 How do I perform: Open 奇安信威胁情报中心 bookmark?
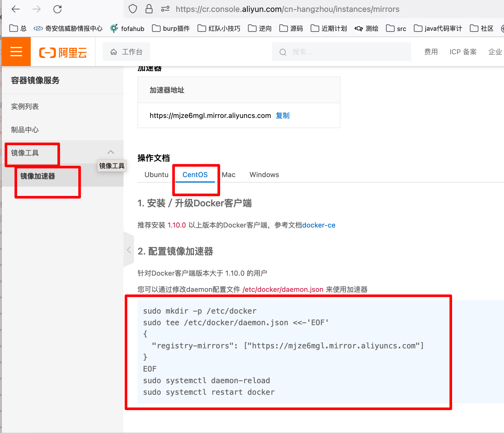click(x=68, y=28)
